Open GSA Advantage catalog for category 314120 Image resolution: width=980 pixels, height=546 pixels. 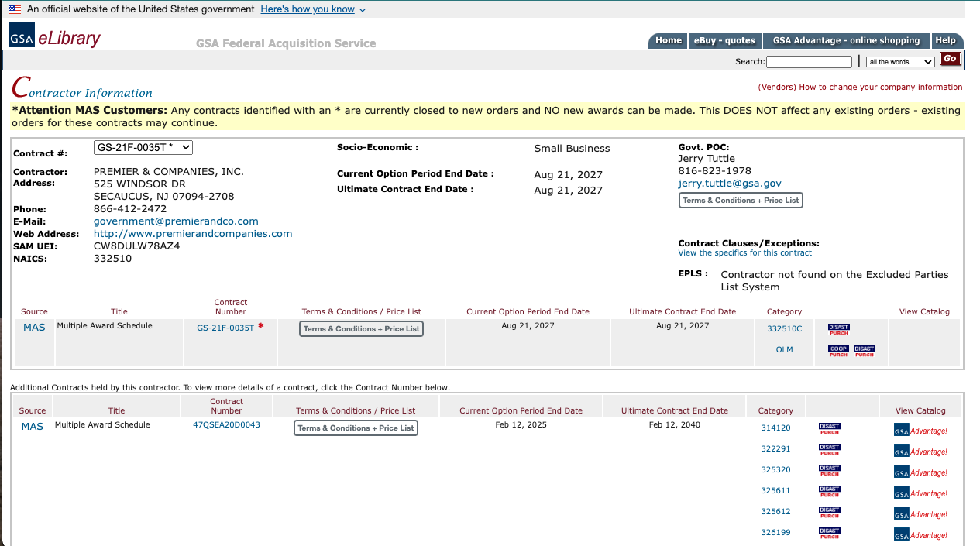click(x=920, y=431)
